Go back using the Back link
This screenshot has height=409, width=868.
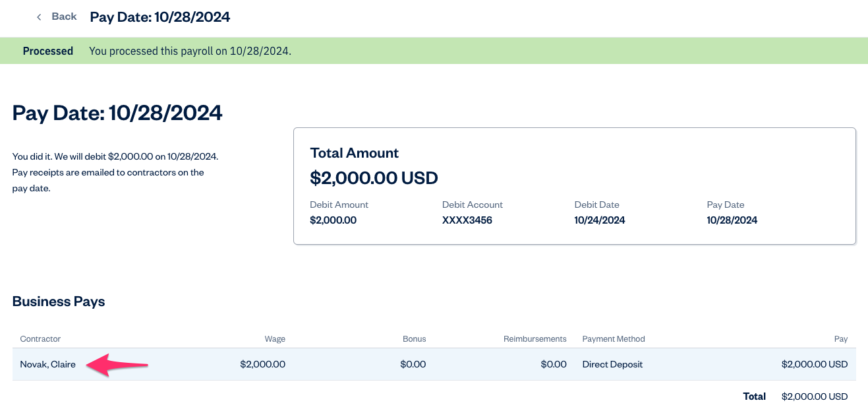coord(64,16)
